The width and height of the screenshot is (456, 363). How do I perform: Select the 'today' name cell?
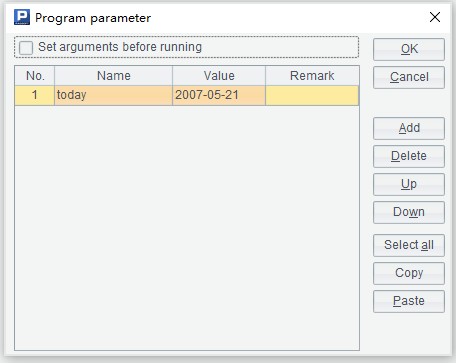tap(113, 95)
